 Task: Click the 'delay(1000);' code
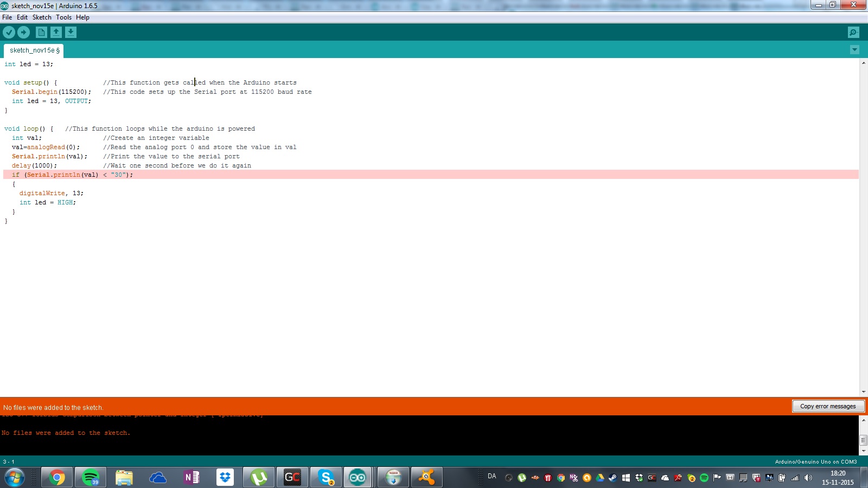point(34,165)
